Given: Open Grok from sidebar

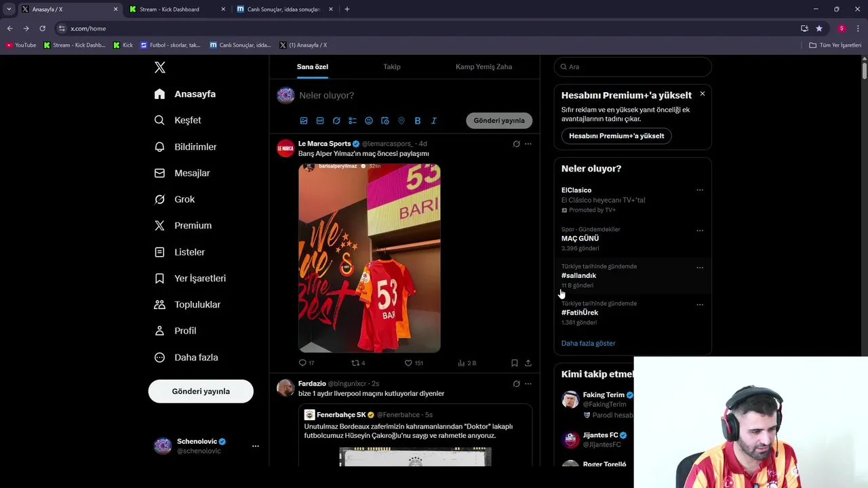Looking at the screenshot, I should click(x=174, y=199).
